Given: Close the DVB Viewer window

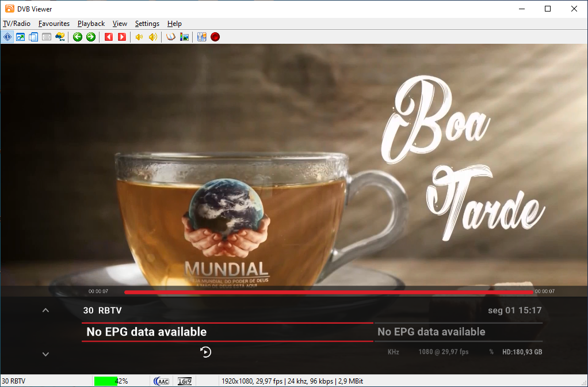Looking at the screenshot, I should (574, 9).
